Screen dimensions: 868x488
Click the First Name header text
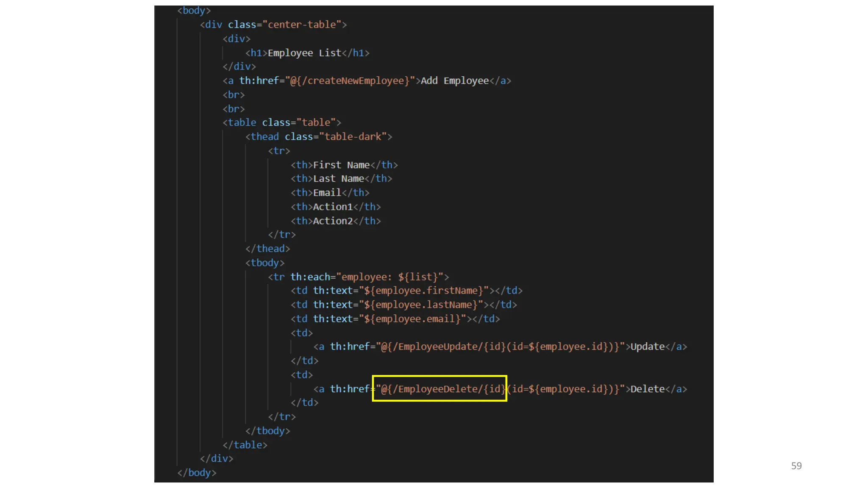click(341, 165)
